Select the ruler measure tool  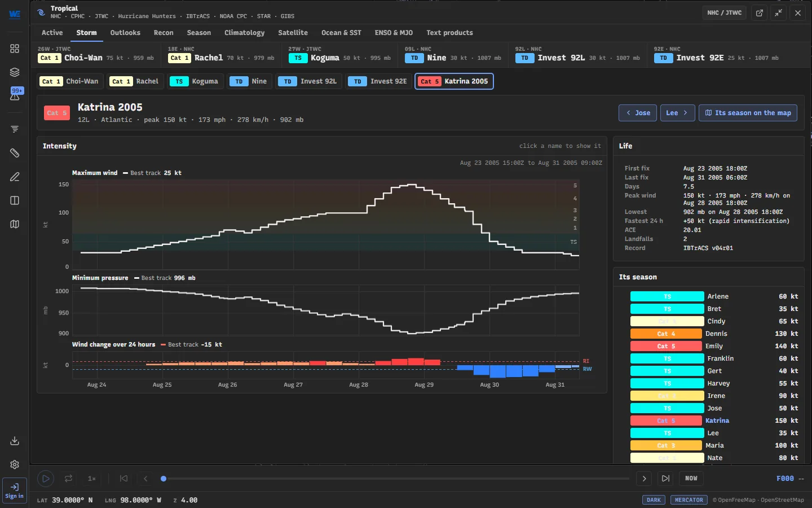15,153
